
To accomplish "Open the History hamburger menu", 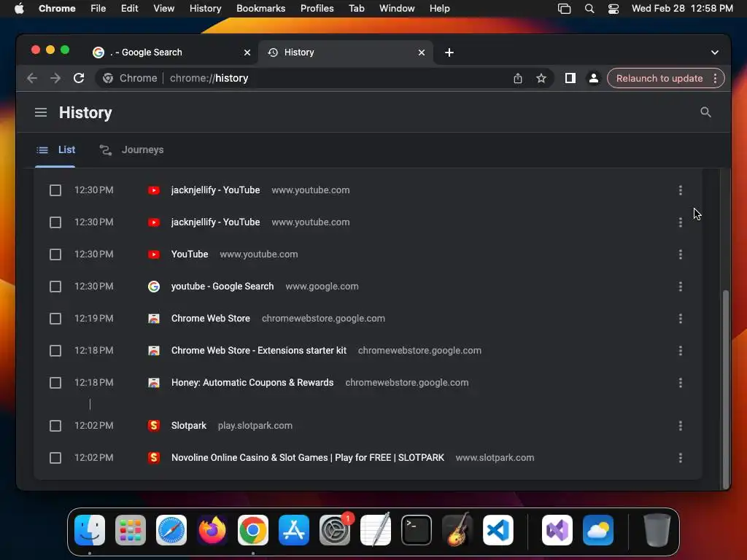I will click(x=41, y=112).
